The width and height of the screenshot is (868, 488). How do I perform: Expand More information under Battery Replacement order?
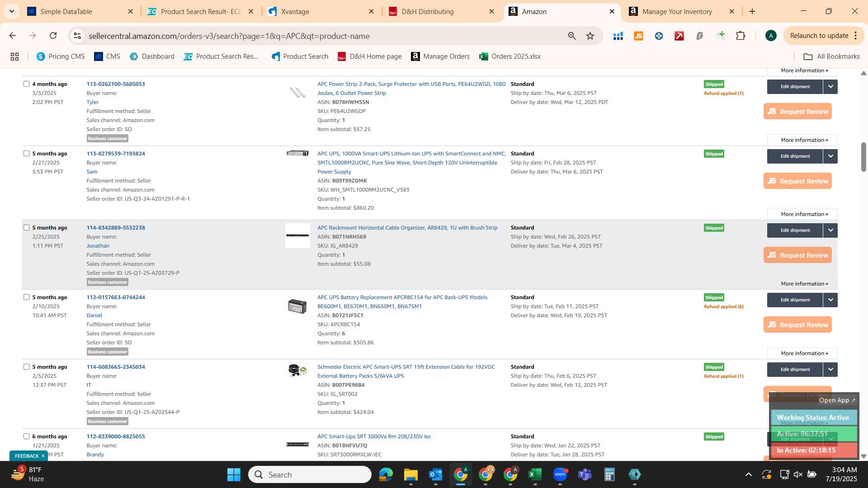click(802, 353)
